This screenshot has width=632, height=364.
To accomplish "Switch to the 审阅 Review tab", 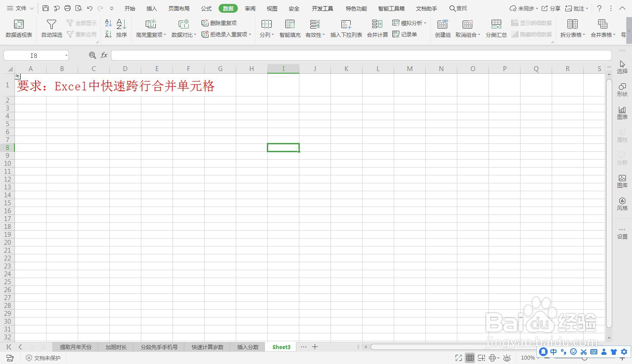I will (x=250, y=8).
